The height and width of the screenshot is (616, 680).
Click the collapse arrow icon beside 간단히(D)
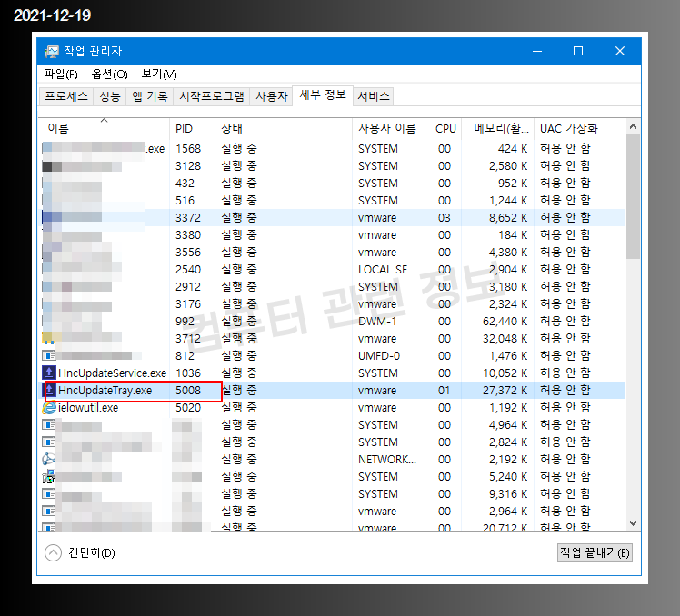pos(53,552)
